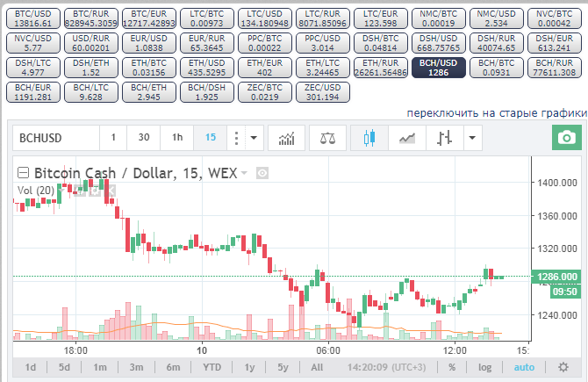Set range to YTD
The image size is (588, 382).
click(212, 367)
